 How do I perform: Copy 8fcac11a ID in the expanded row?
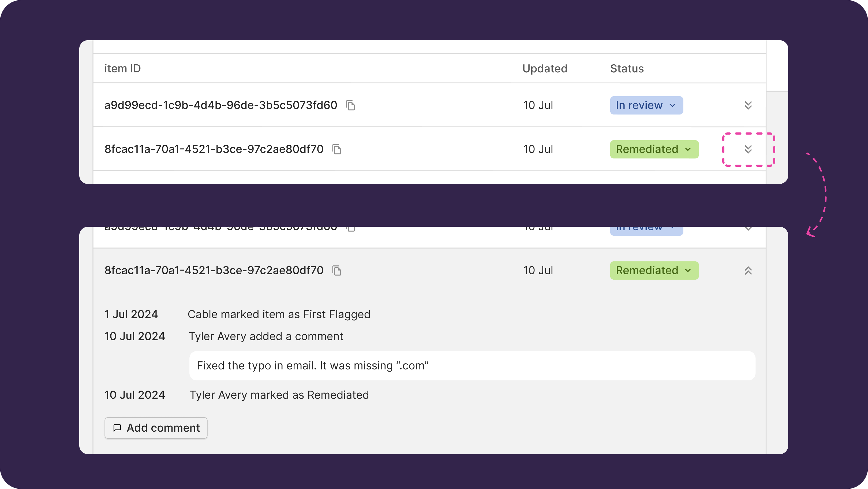[337, 271]
